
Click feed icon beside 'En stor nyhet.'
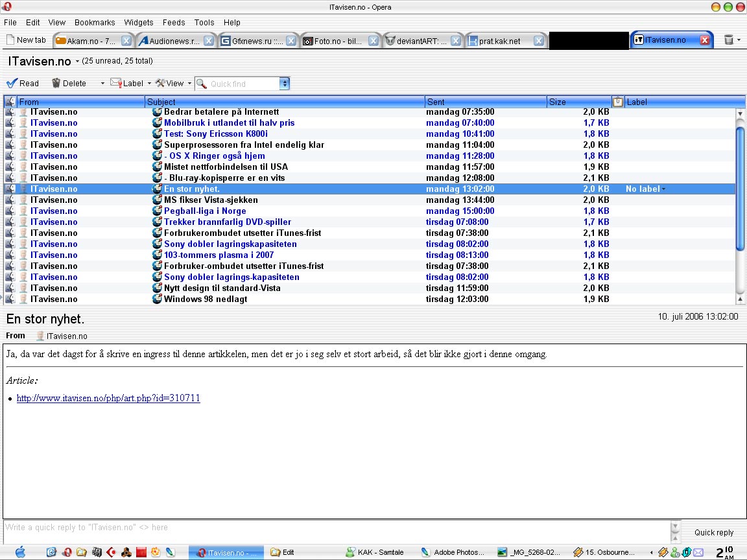tap(157, 189)
